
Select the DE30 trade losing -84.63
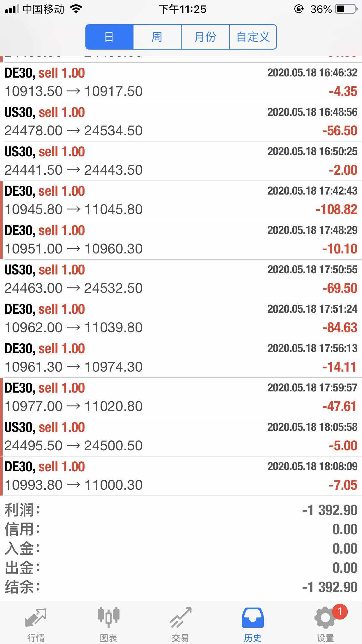pos(181,318)
